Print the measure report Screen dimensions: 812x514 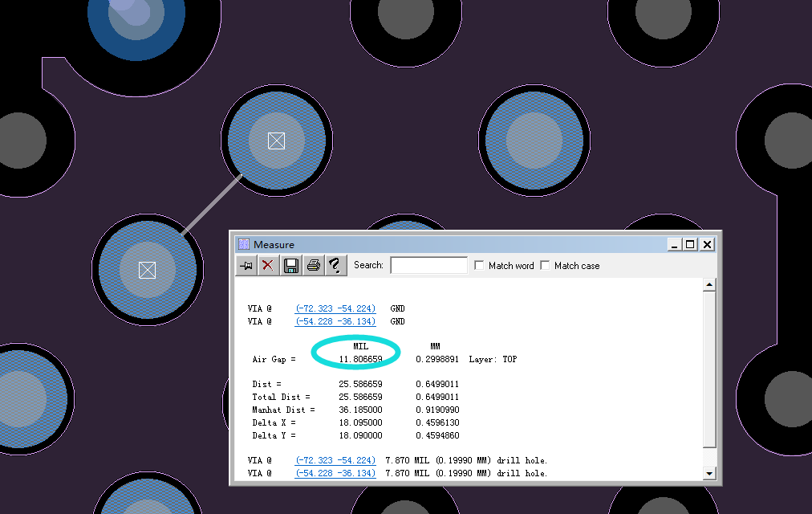coord(313,266)
